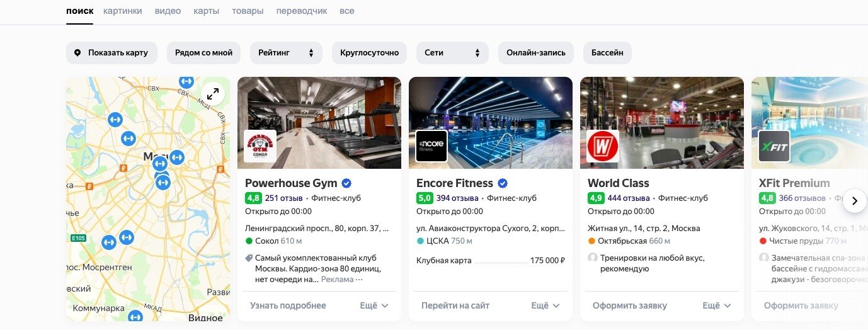Click Оформить заявку on World Class card
This screenshot has width=868, height=330.
coord(630,305)
